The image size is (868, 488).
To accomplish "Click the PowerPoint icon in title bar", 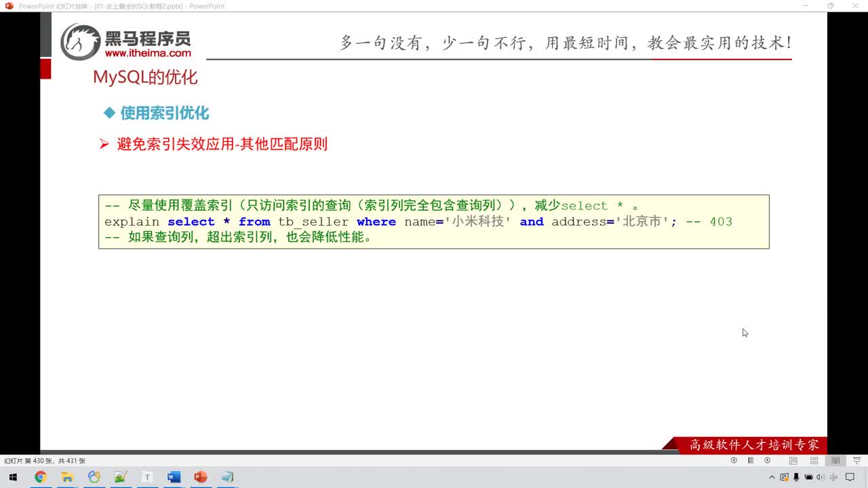I will point(9,5).
